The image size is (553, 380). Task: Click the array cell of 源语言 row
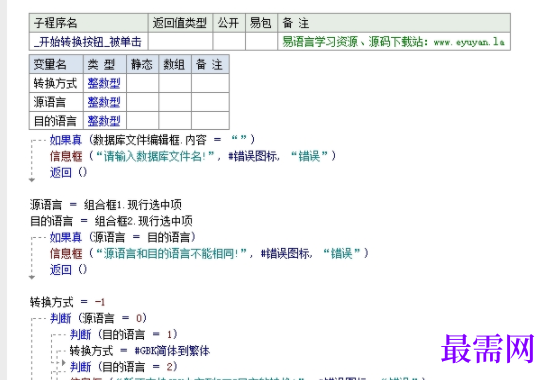[175, 102]
